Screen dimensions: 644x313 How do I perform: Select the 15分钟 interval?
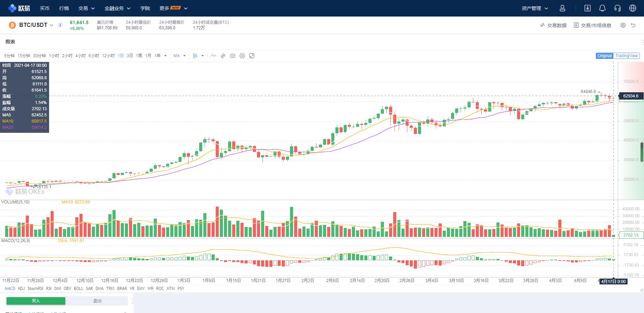pyautogui.click(x=24, y=56)
